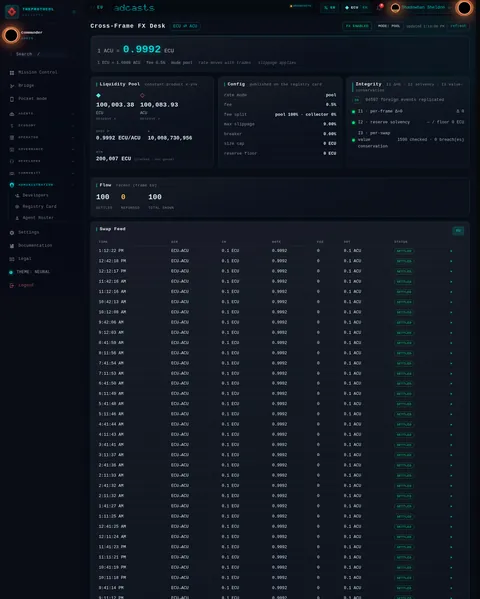Screen dimensions: 480x599
Task: Click the Operator section icon
Action: tap(12, 138)
